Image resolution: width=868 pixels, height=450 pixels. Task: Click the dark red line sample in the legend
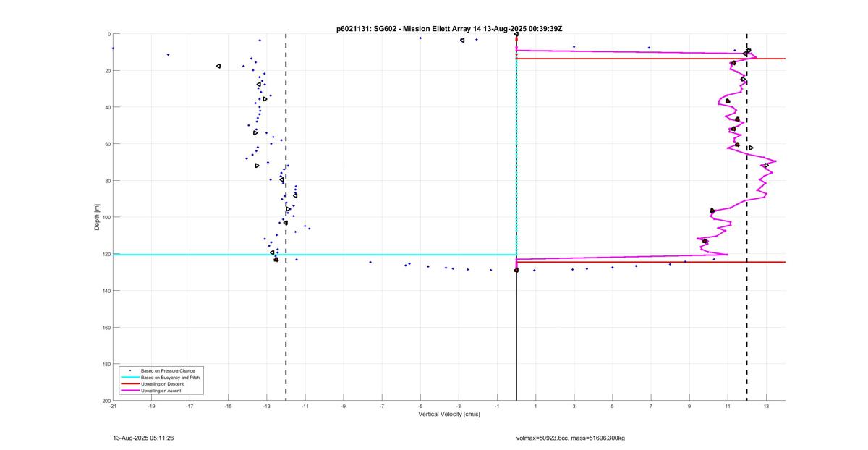pos(130,384)
